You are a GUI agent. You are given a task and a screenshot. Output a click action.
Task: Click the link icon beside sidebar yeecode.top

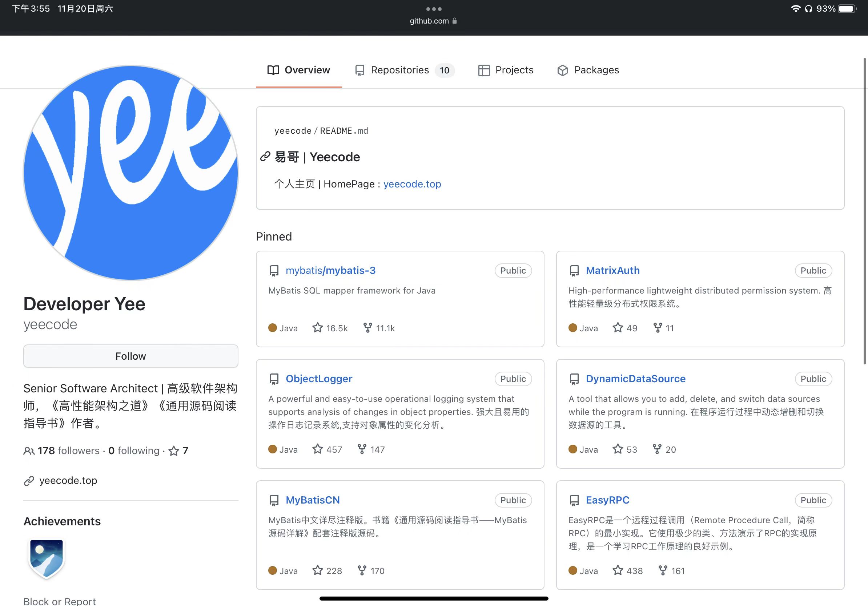(x=29, y=481)
